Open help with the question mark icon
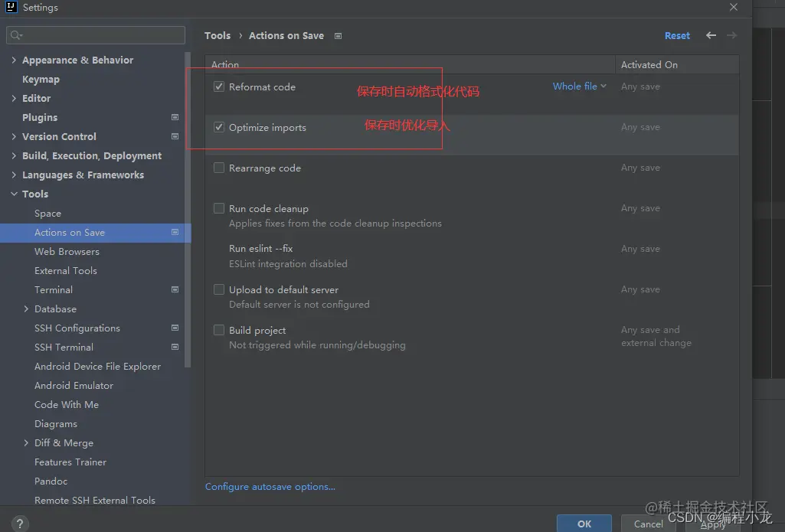 click(19, 524)
